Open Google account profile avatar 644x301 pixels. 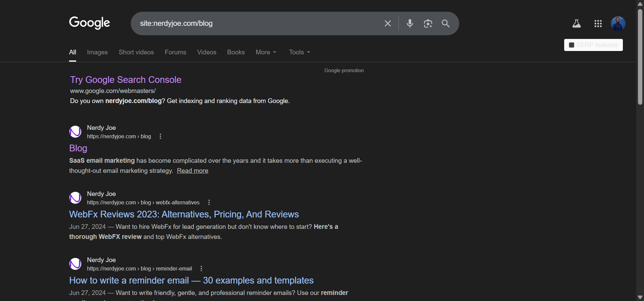(x=618, y=23)
